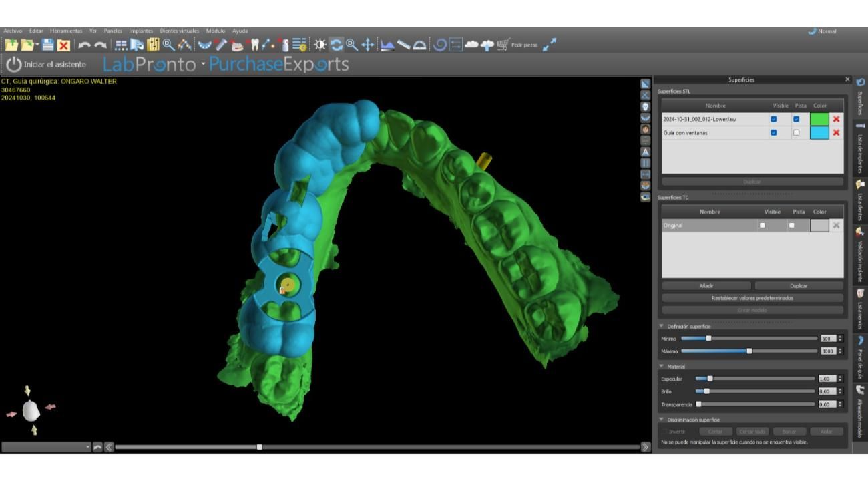Open the Dientes virtuales menu

(x=180, y=31)
